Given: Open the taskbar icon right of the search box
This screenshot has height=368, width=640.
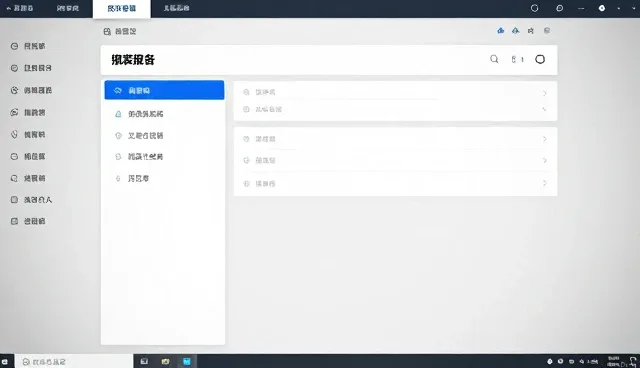Looking at the screenshot, I should (144, 361).
